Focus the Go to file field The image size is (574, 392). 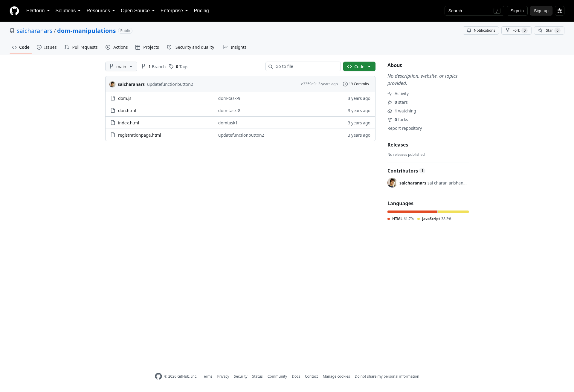(303, 66)
